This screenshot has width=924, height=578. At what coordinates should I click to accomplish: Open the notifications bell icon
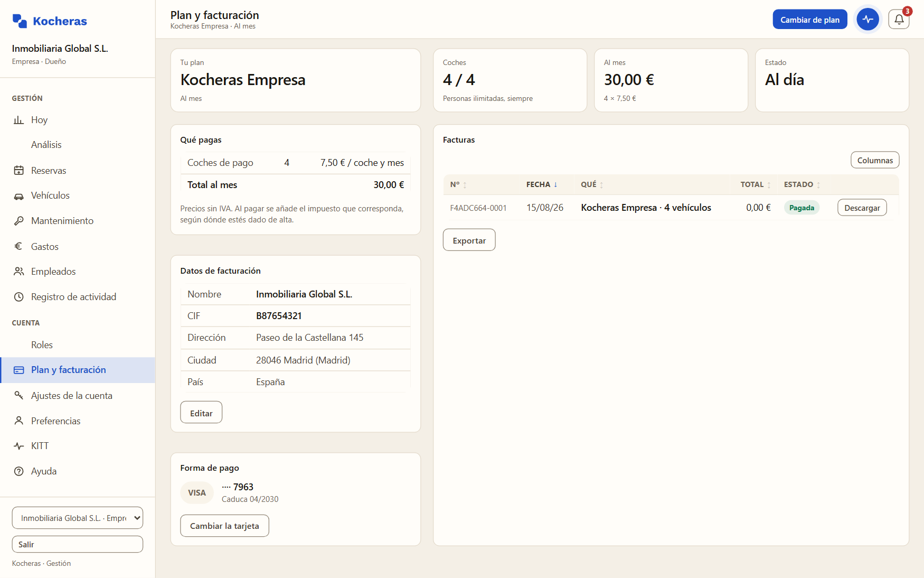[899, 20]
